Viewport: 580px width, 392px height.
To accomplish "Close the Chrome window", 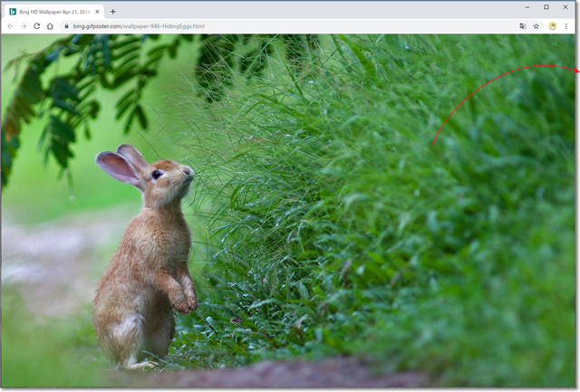I will 567,7.
